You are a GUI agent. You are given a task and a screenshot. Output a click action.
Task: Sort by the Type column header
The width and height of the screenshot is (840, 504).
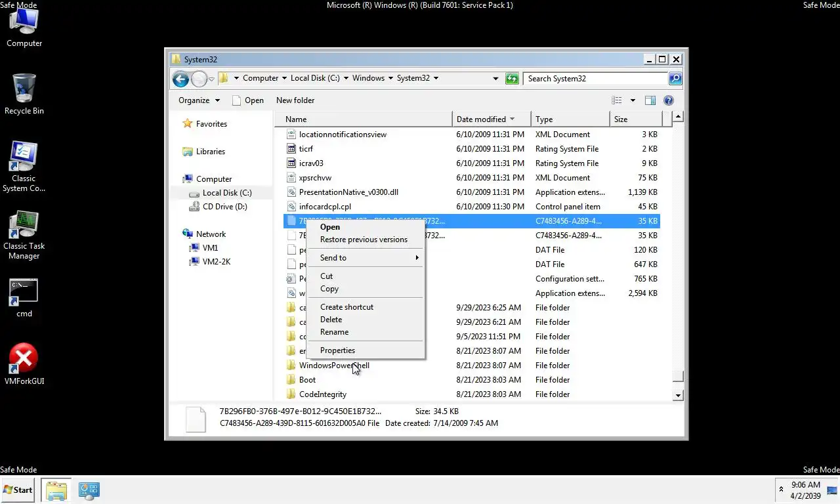tap(570, 119)
